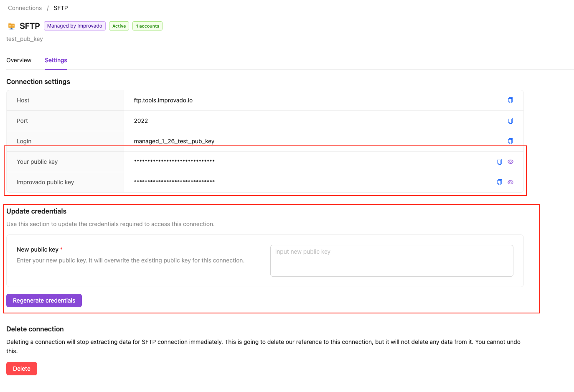
Task: Click the masked Your public key value
Action: [174, 162]
